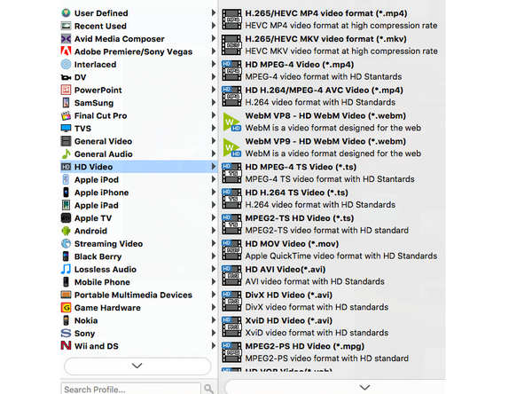
Task: Click the Game Hardware icon
Action: tap(66, 308)
